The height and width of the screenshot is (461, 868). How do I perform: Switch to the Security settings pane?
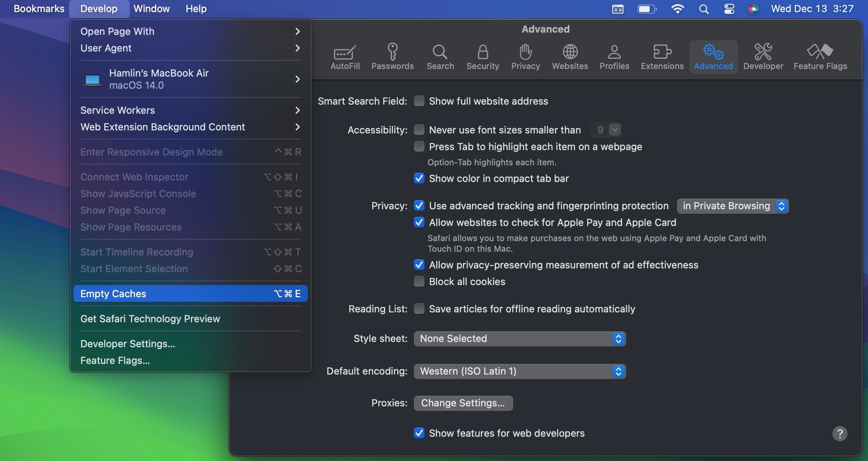coord(483,56)
